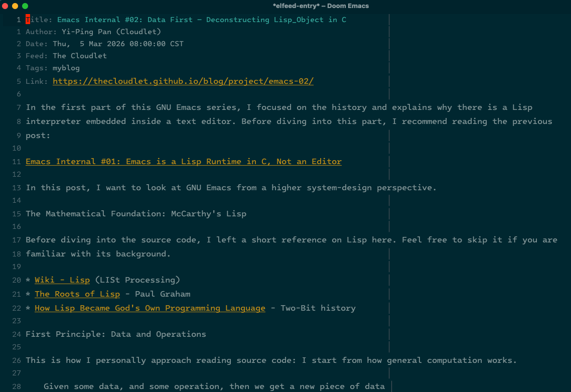Click the heading about McCarthy's Lisp
This screenshot has height=392, width=571.
[136, 214]
